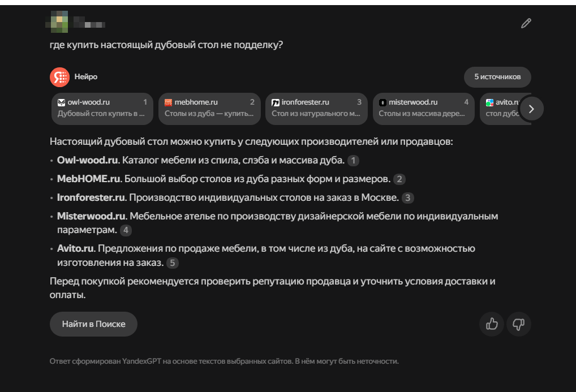This screenshot has width=576, height=392.
Task: Click the misterwood.ru favicon icon
Action: [382, 102]
